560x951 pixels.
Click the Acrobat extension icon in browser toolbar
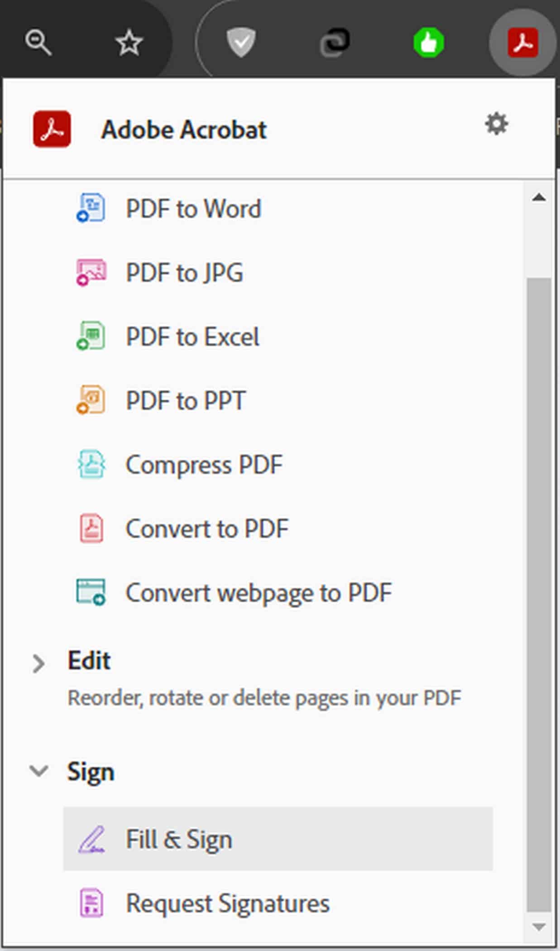(x=522, y=43)
